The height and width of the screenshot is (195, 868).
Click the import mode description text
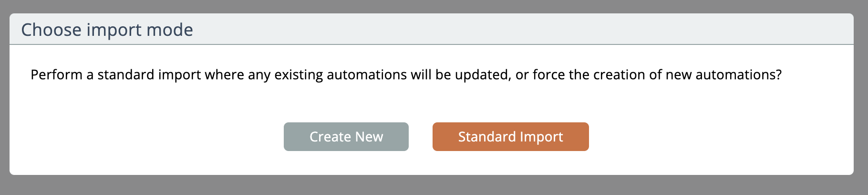tap(406, 75)
